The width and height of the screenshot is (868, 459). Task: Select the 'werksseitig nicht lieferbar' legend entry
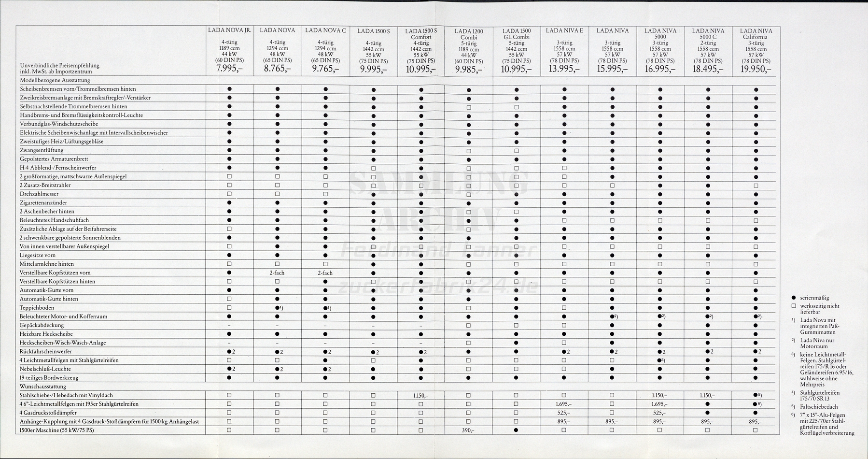pyautogui.click(x=819, y=309)
